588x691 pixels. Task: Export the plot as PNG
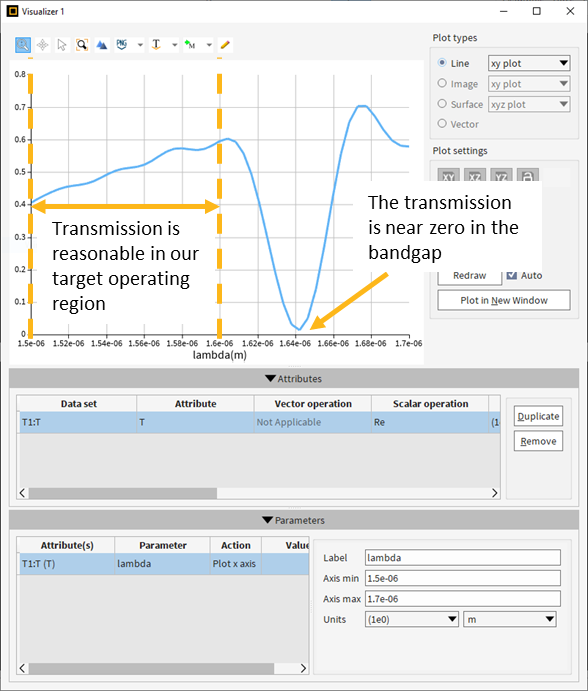122,45
